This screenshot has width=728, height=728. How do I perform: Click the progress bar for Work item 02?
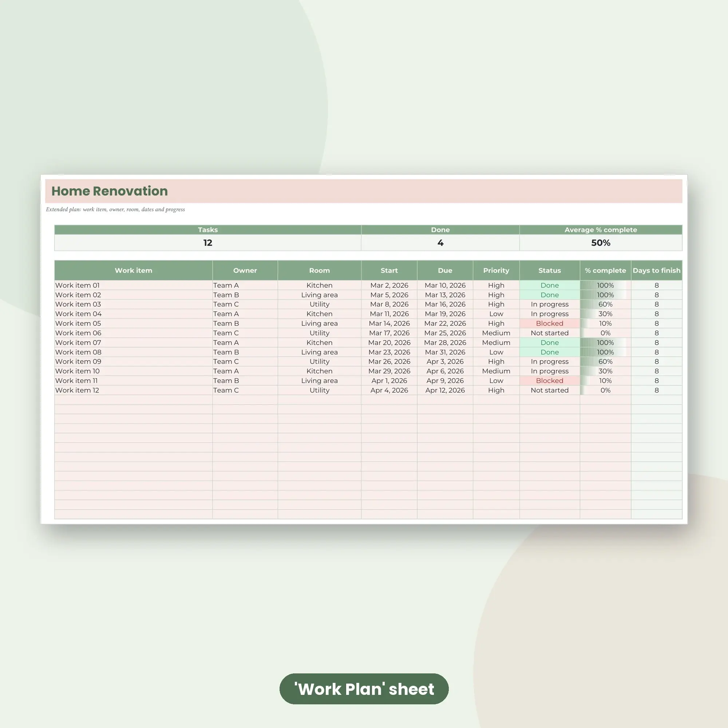(x=606, y=295)
